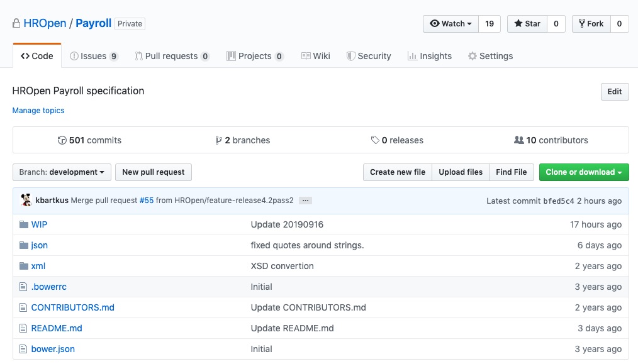Open the Insights tab
The image size is (638, 364).
tap(430, 56)
